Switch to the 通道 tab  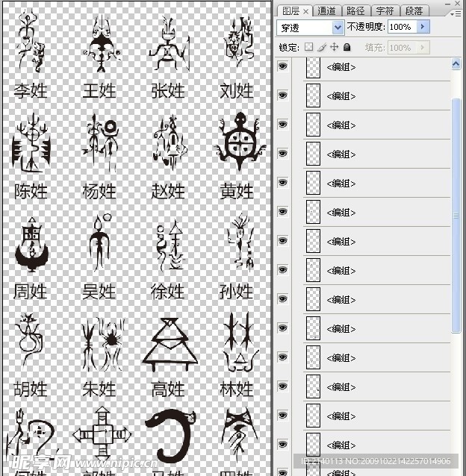[x=326, y=11]
